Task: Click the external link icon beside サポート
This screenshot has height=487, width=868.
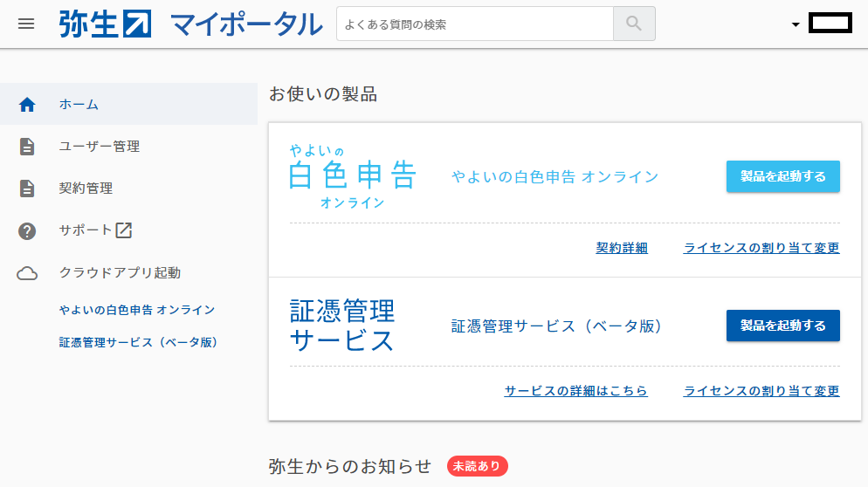Action: click(123, 230)
